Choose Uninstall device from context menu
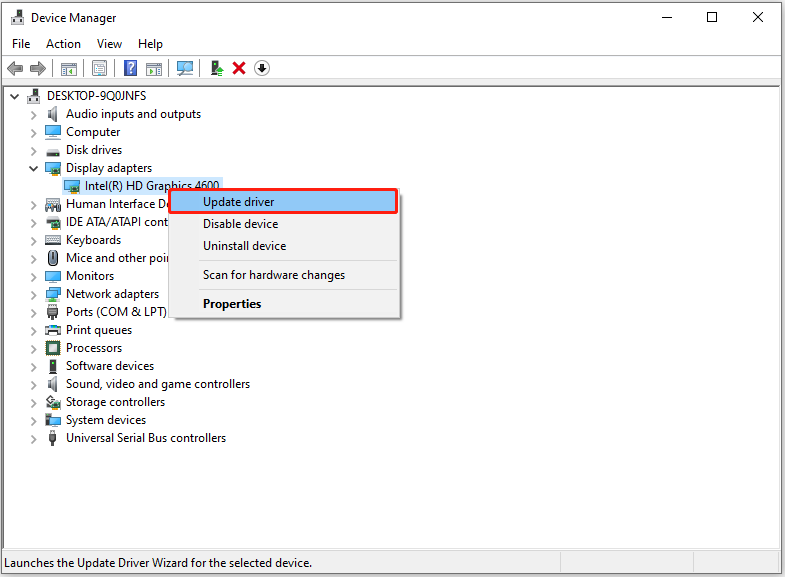 pos(284,246)
